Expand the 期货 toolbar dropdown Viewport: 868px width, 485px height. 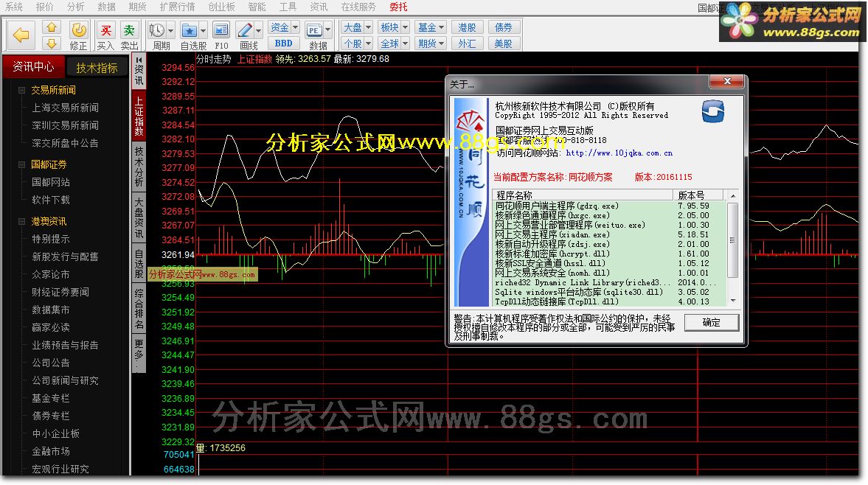coord(442,43)
